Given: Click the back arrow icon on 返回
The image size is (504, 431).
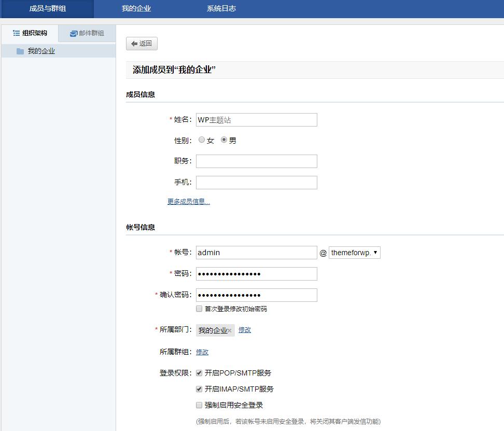Looking at the screenshot, I should tap(133, 44).
